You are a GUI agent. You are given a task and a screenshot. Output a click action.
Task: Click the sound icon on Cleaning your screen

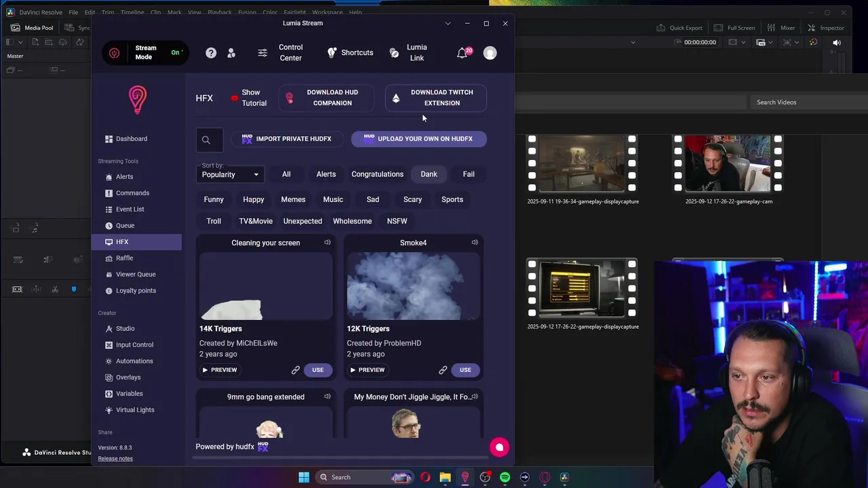point(328,242)
